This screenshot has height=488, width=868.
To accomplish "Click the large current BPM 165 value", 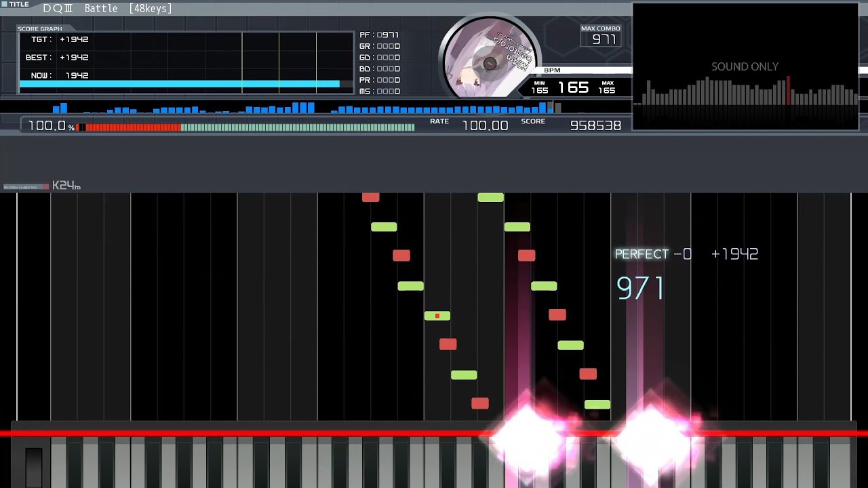I will pyautogui.click(x=573, y=87).
